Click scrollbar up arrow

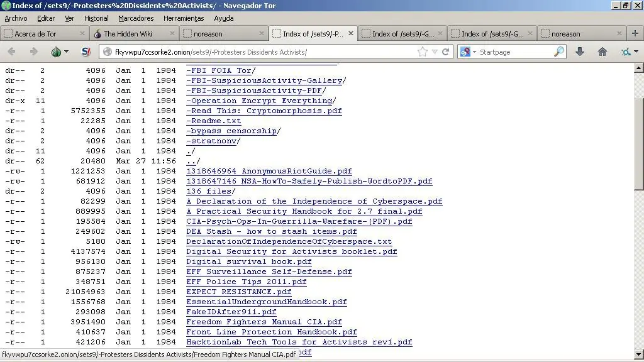[639, 68]
